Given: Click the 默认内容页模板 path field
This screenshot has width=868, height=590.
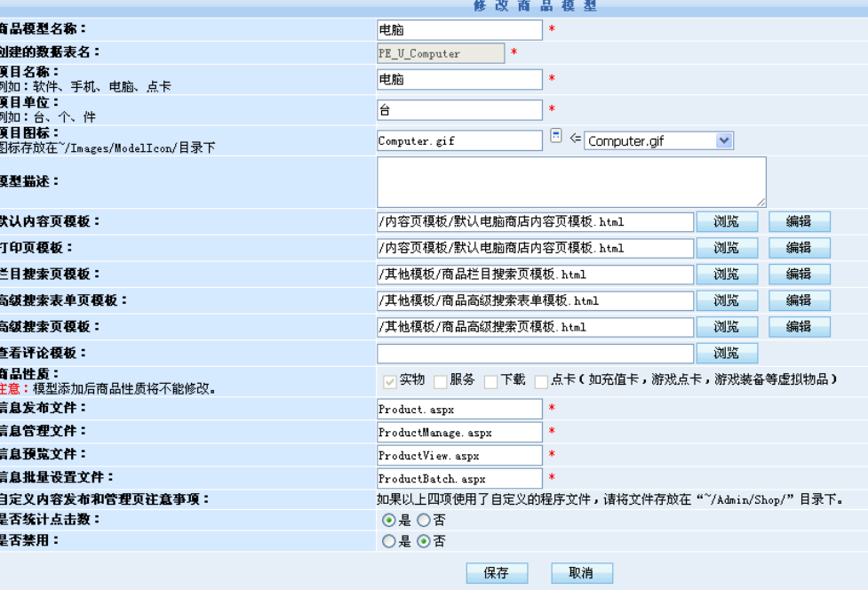Looking at the screenshot, I should [535, 222].
